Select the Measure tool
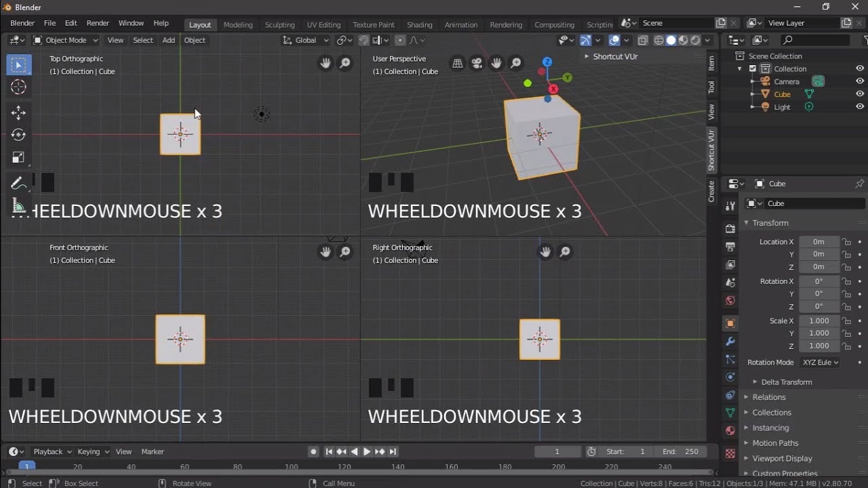 19,206
